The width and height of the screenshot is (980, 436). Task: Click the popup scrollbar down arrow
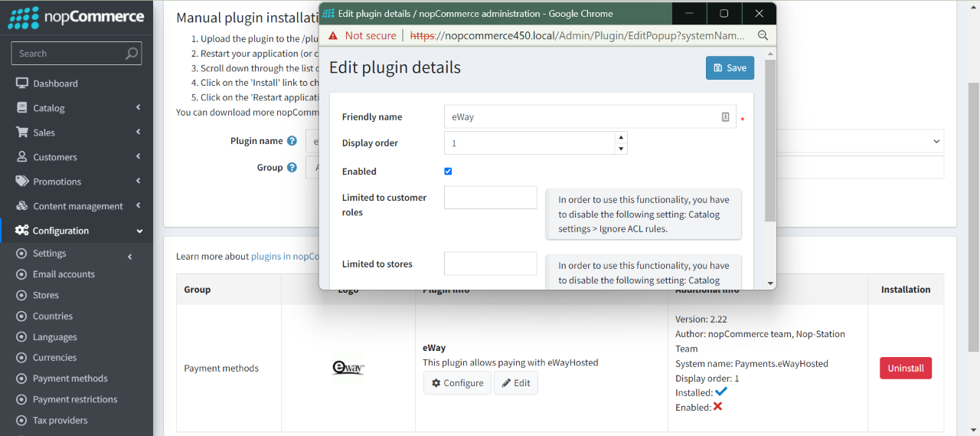point(770,284)
